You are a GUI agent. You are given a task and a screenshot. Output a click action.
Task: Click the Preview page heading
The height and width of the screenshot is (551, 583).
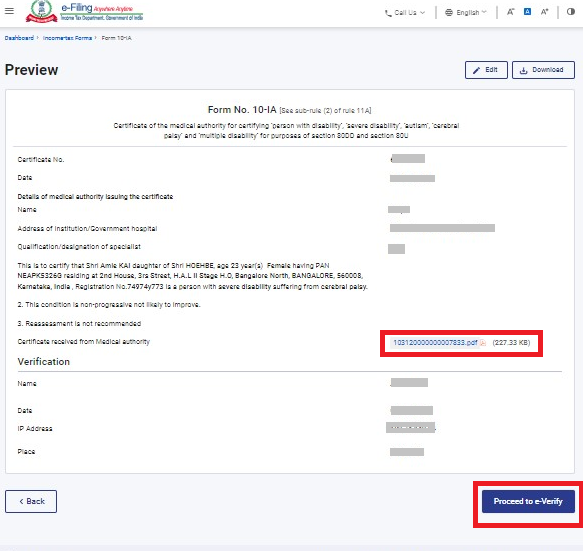pyautogui.click(x=32, y=70)
